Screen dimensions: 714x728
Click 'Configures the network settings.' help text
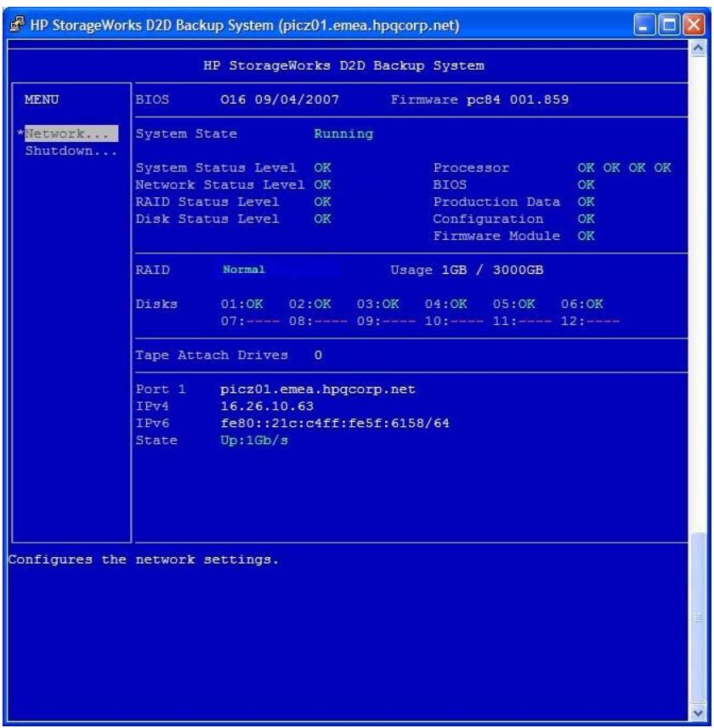144,560
